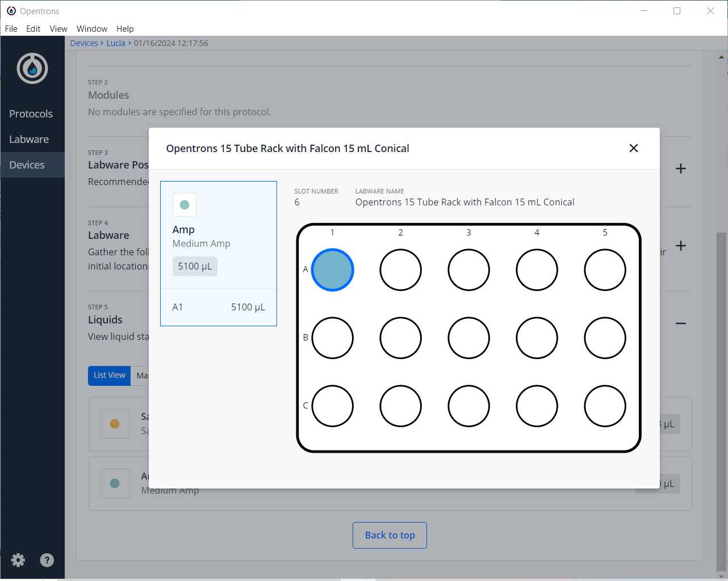Select well B5 in tube rack
The image size is (728, 581).
pos(605,338)
